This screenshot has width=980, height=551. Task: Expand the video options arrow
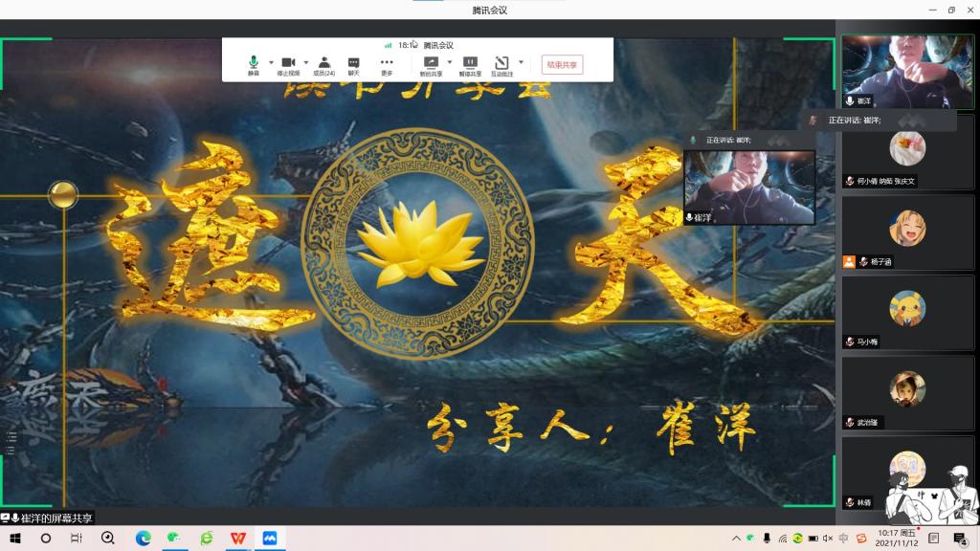point(306,62)
